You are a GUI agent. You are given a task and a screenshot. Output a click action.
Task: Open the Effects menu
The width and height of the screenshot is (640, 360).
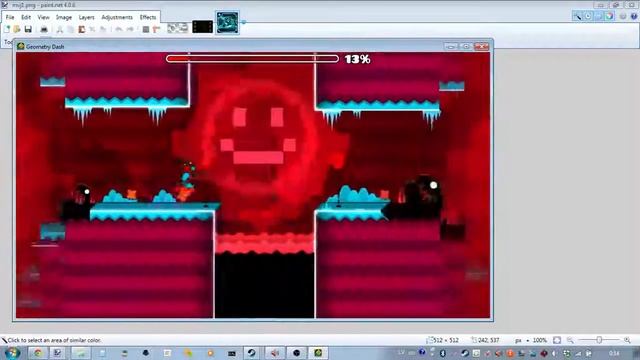pyautogui.click(x=148, y=17)
